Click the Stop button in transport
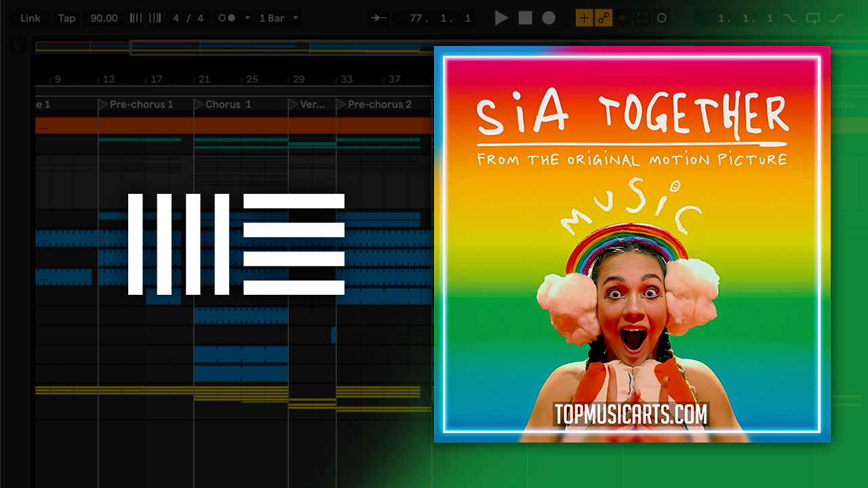The image size is (868, 488). [x=526, y=18]
